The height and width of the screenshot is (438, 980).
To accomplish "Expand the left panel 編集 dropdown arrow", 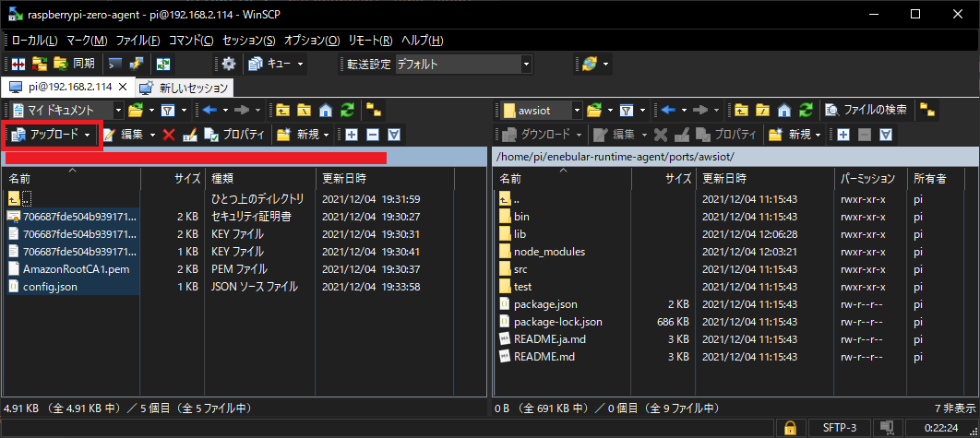I will click(x=153, y=135).
